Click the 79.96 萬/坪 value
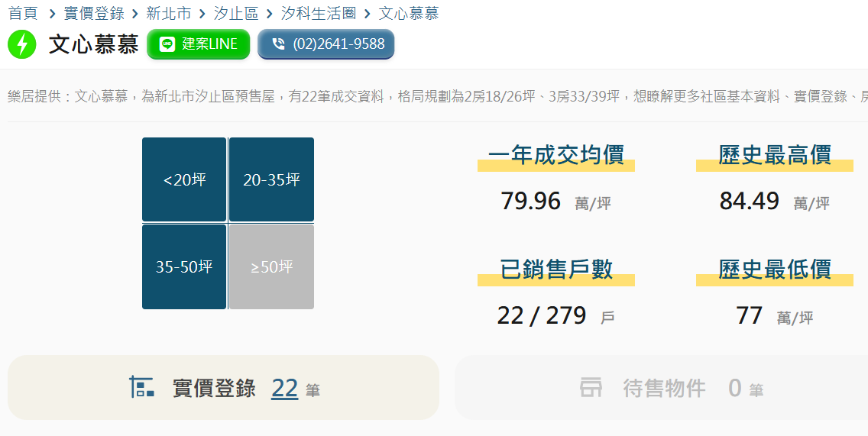 pos(555,202)
